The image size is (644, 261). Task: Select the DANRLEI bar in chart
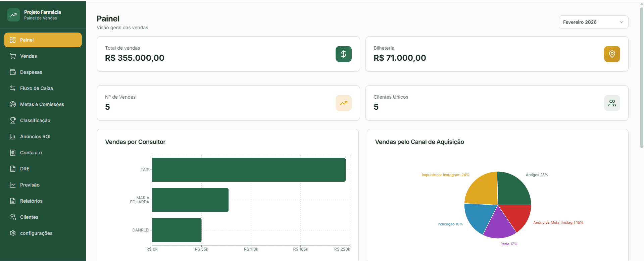pyautogui.click(x=177, y=230)
